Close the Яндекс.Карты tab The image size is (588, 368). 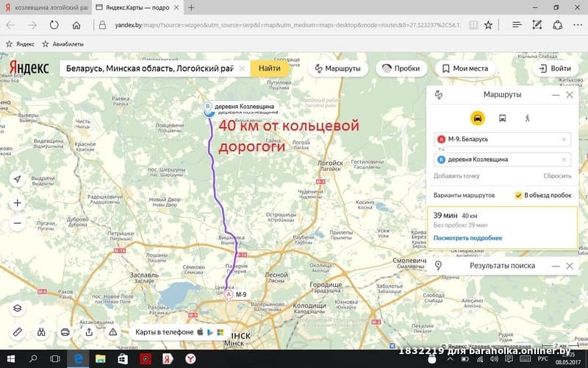(x=177, y=7)
